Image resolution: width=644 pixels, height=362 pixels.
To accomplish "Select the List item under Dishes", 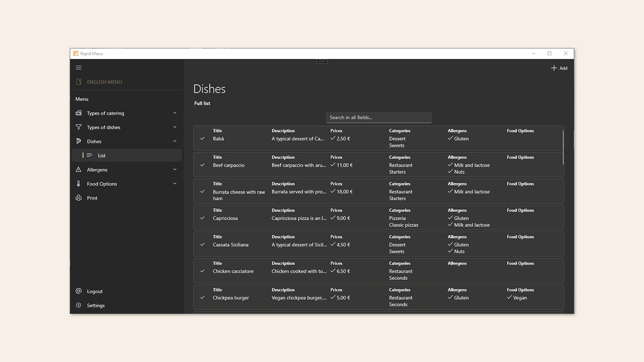I will (x=102, y=156).
